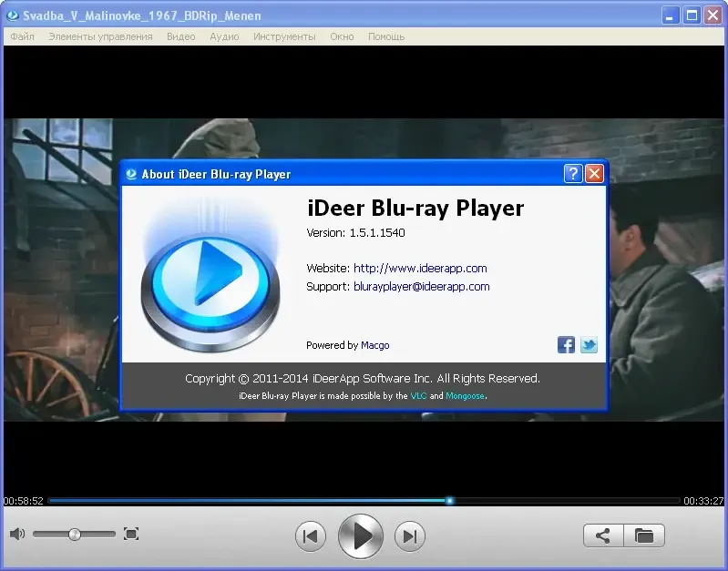Open the Facebook page icon
Viewport: 728px width, 571px height.
[566, 345]
